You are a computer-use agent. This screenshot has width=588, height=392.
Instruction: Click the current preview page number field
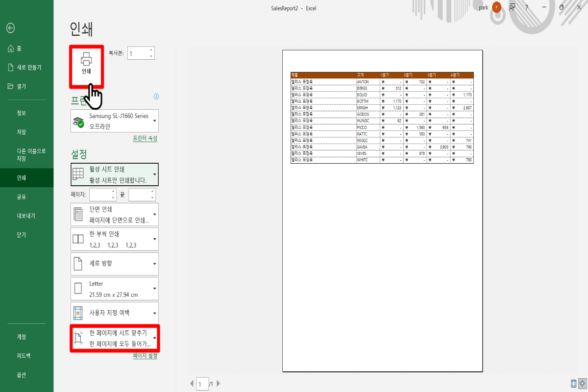click(x=202, y=384)
